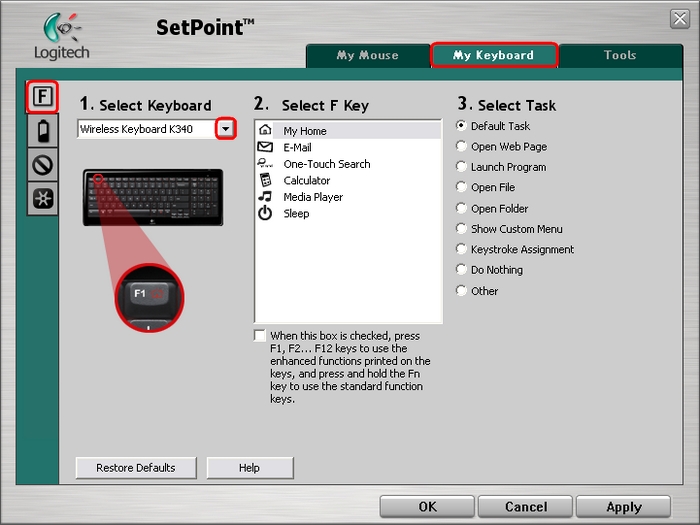Choose the Launch Program task
700x525 pixels.
point(461,167)
